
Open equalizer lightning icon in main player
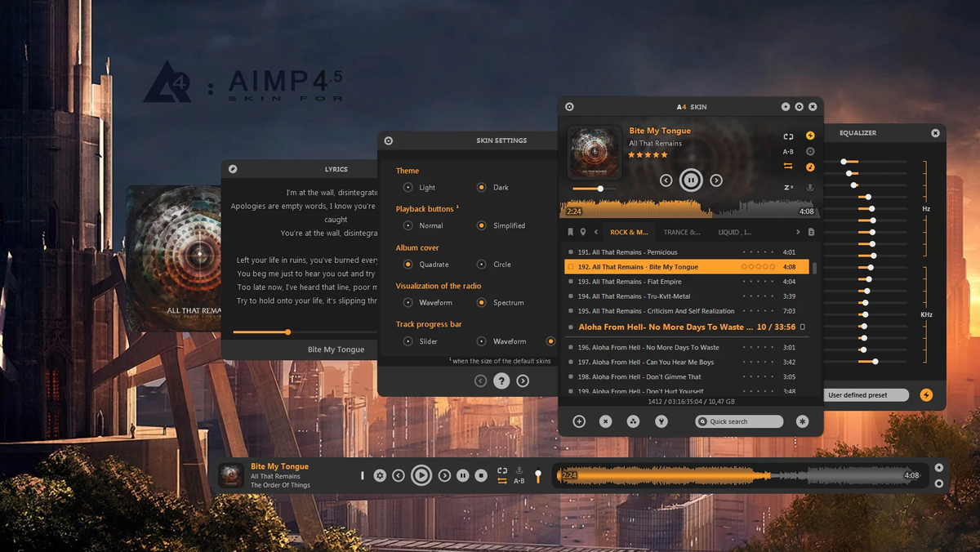coord(810,136)
